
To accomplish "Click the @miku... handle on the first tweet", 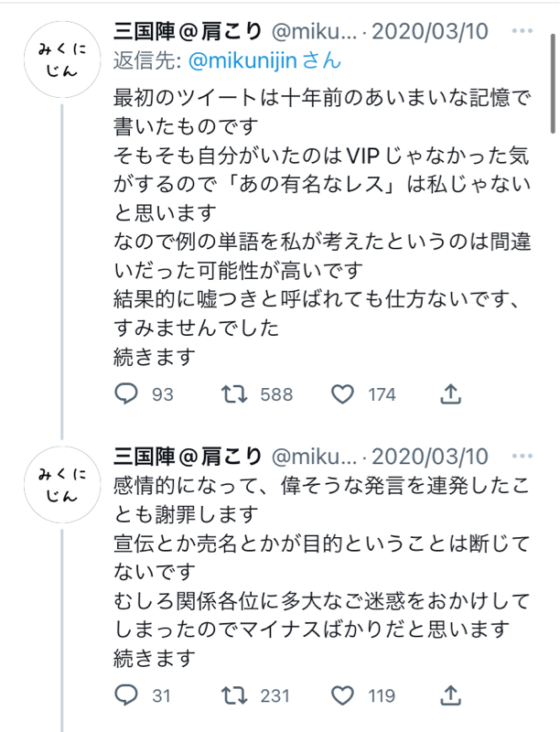I will coord(312,33).
